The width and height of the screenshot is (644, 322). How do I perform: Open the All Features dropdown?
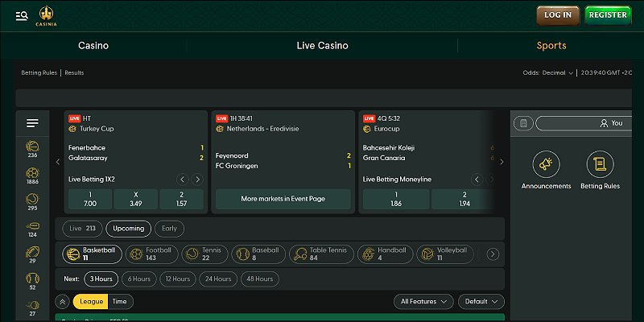click(x=423, y=301)
